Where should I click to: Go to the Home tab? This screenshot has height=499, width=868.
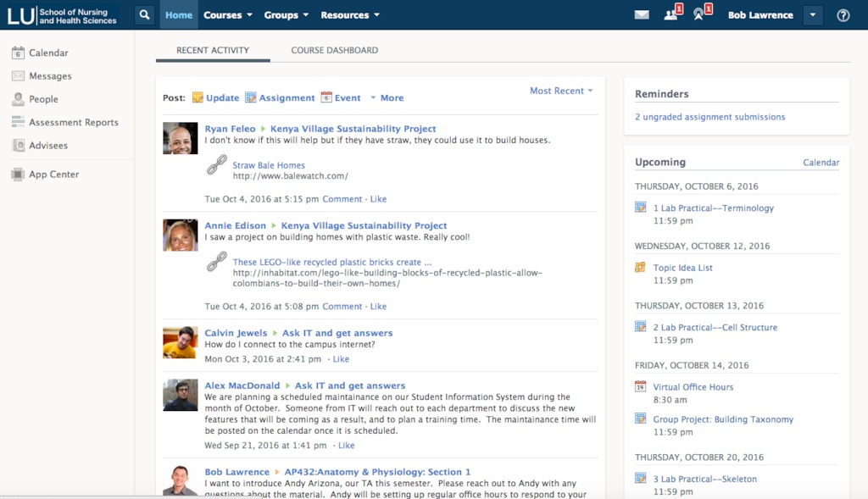click(x=179, y=15)
